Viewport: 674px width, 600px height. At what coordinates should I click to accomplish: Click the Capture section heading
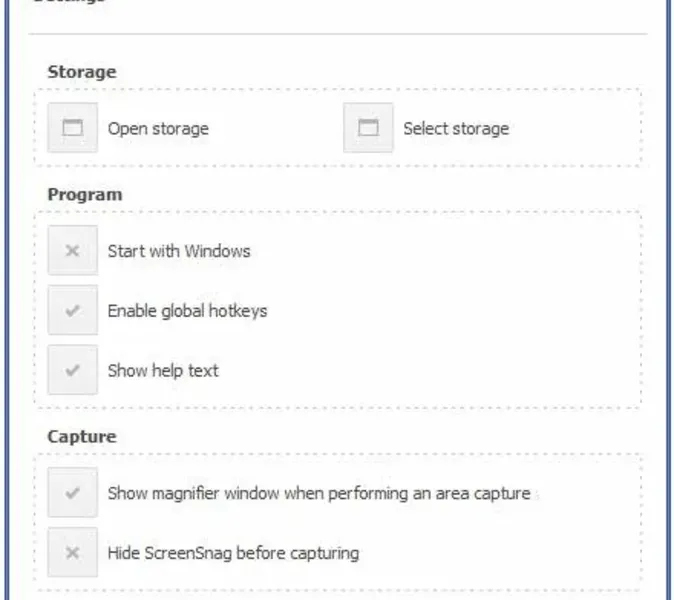click(82, 437)
